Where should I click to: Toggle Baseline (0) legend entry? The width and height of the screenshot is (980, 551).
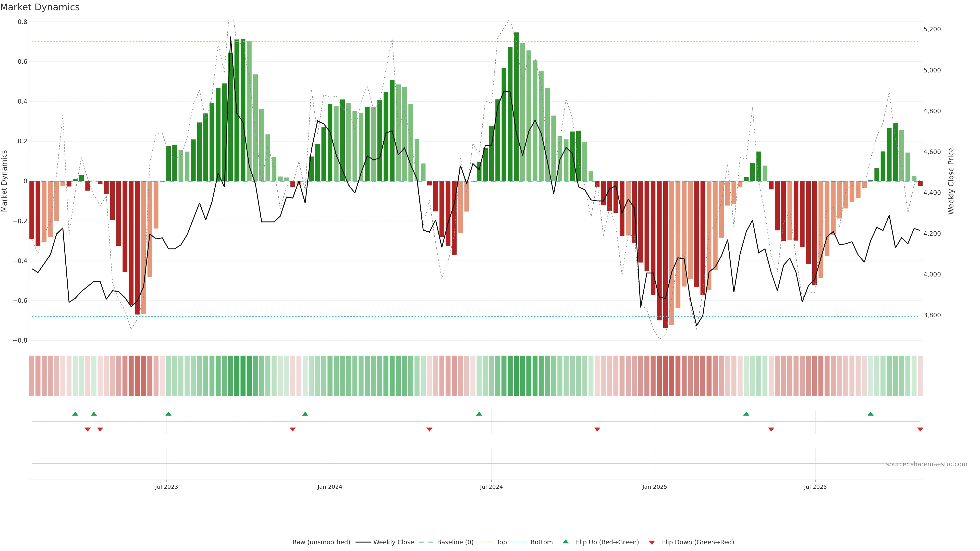[x=455, y=542]
